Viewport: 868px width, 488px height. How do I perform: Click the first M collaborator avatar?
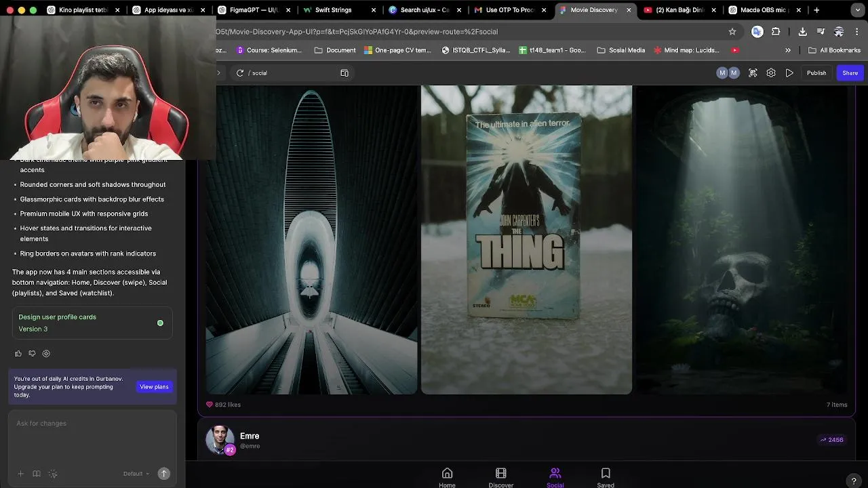pyautogui.click(x=722, y=73)
